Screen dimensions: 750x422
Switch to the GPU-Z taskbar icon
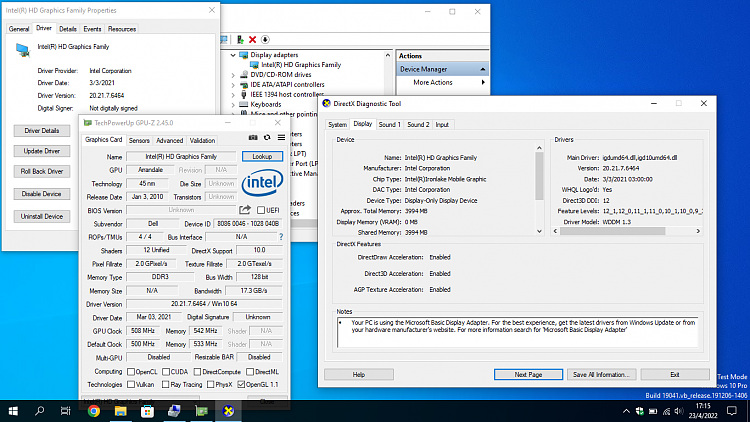[201, 411]
